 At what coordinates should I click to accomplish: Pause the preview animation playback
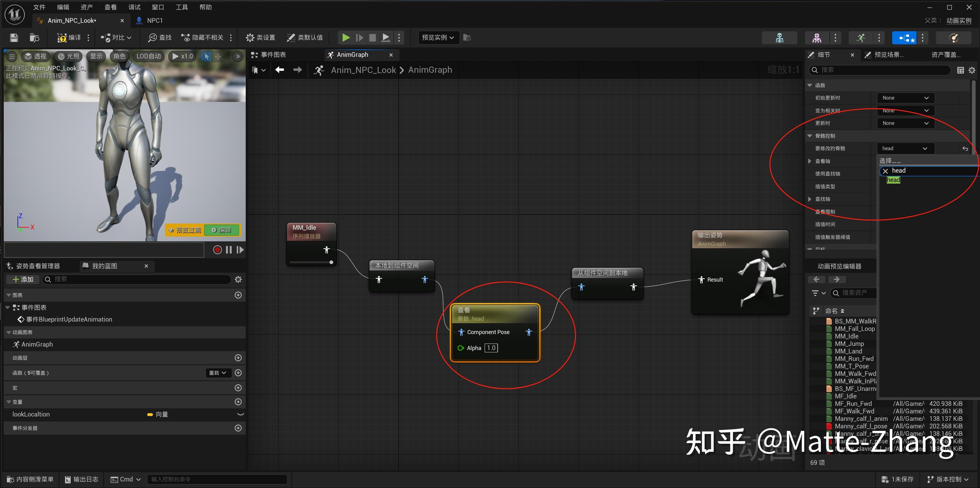point(229,250)
